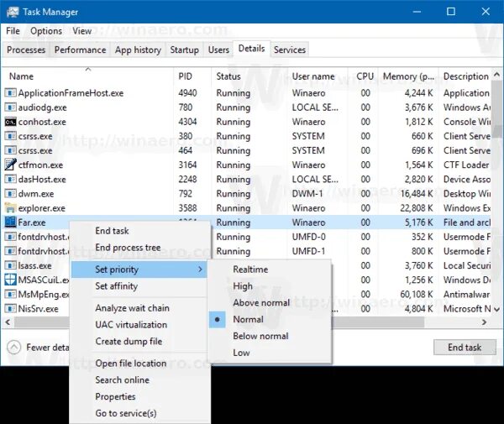
Task: Click the MsMpEng.exe process icon
Action: [10, 294]
